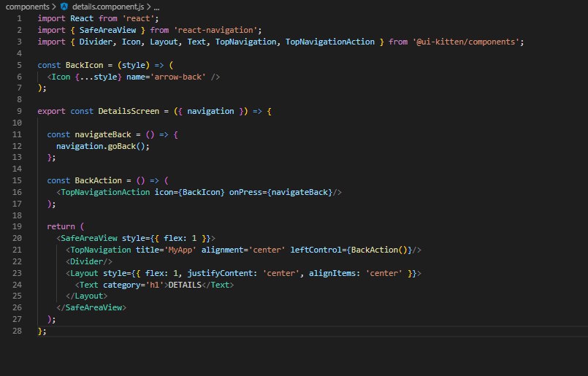Click the 'h1' category string

coord(155,285)
